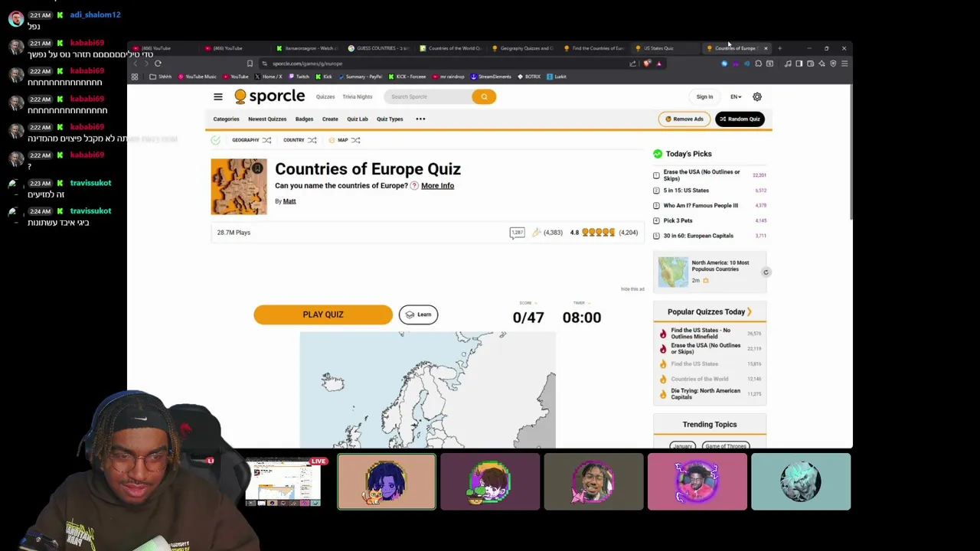980x551 pixels.
Task: Click the share icon in address bar
Action: [x=632, y=64]
